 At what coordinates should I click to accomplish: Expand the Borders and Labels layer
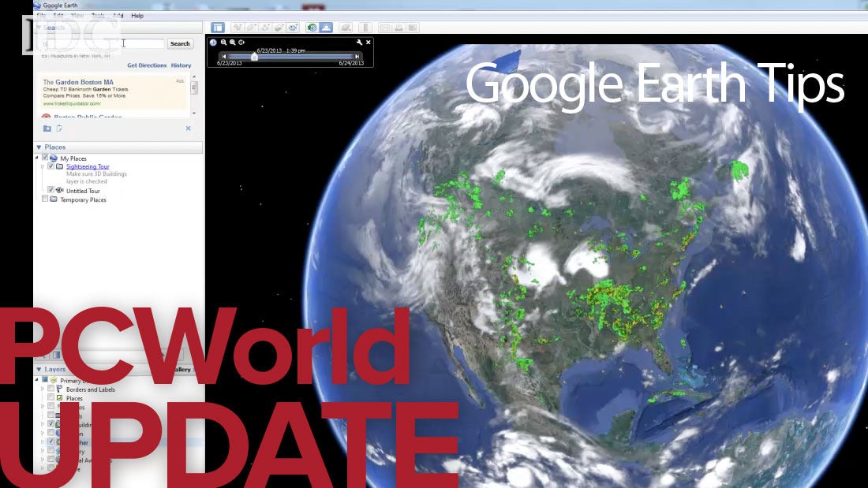43,389
